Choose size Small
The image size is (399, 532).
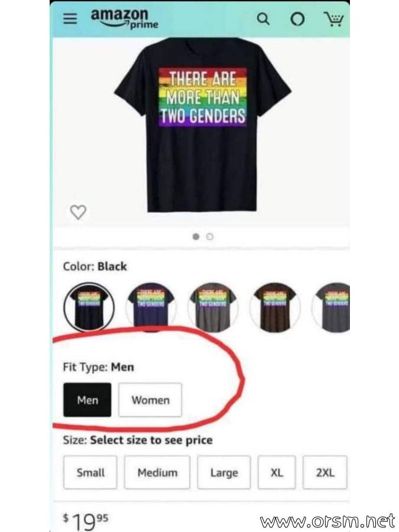(x=90, y=472)
